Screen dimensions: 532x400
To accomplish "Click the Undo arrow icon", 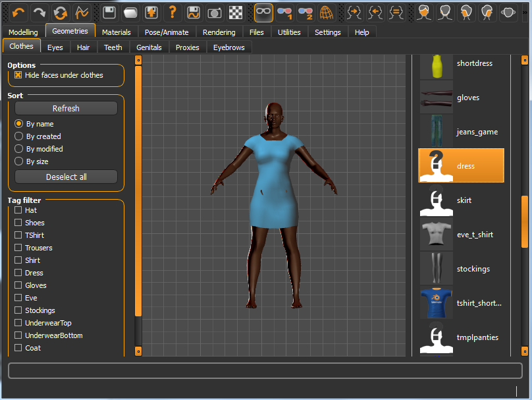I will [x=18, y=12].
